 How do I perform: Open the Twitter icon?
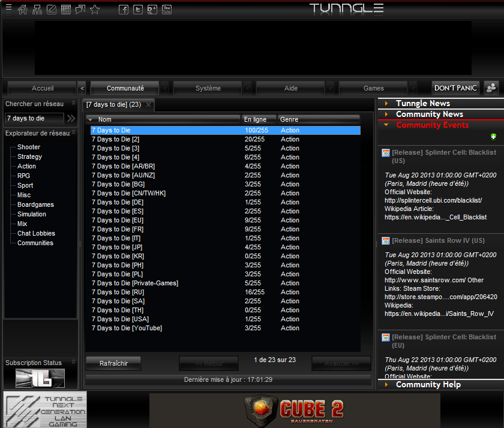pos(138,10)
